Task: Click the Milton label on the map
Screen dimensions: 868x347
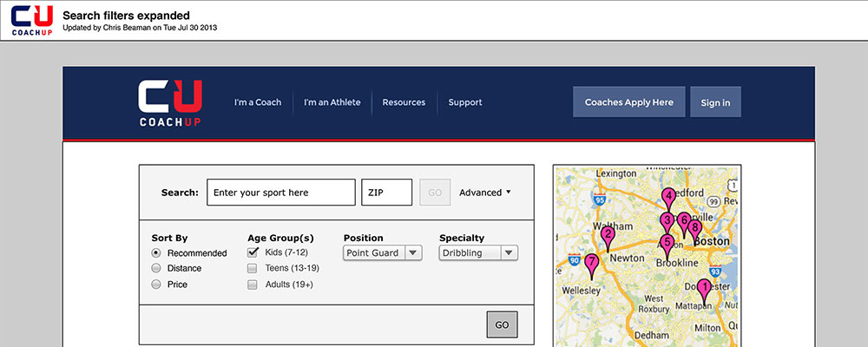Action: point(707,328)
